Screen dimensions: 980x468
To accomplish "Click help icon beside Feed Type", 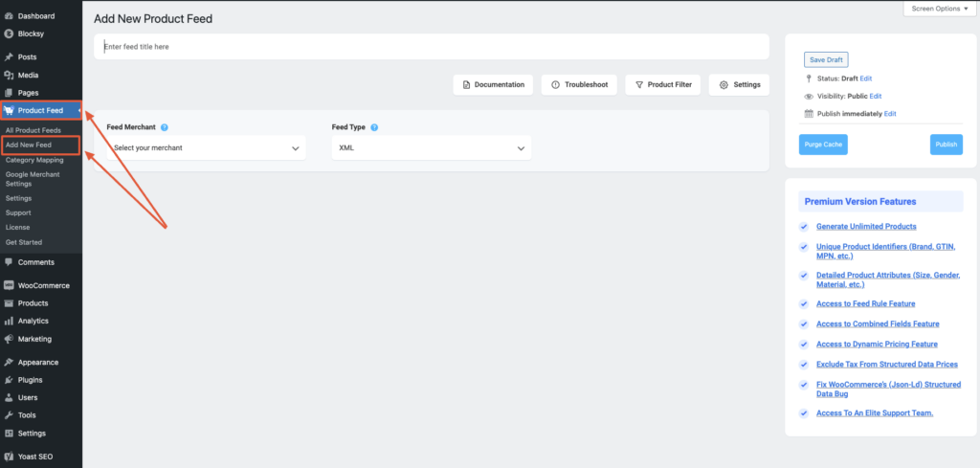I will tap(374, 127).
